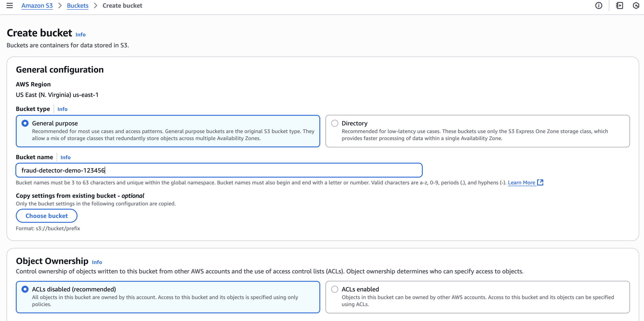The width and height of the screenshot is (644, 321).
Task: Select Directory bucket type
Action: 335,123
